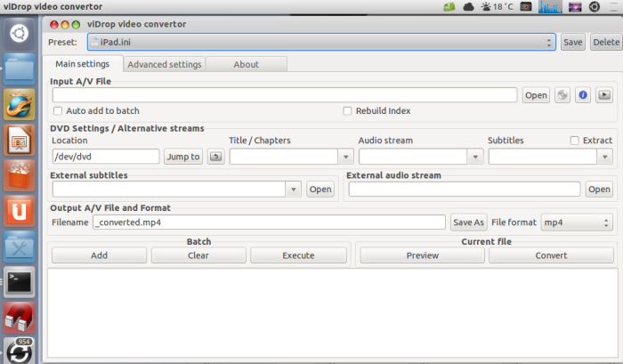Image resolution: width=623 pixels, height=364 pixels.
Task: Click the green indicator icon in top panel
Action: click(x=449, y=7)
